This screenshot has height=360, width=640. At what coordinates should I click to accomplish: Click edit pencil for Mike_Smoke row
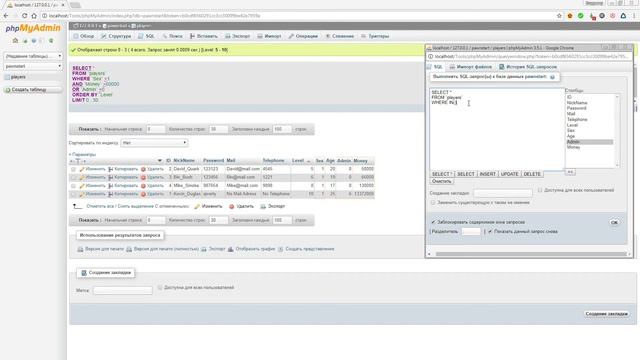82,186
